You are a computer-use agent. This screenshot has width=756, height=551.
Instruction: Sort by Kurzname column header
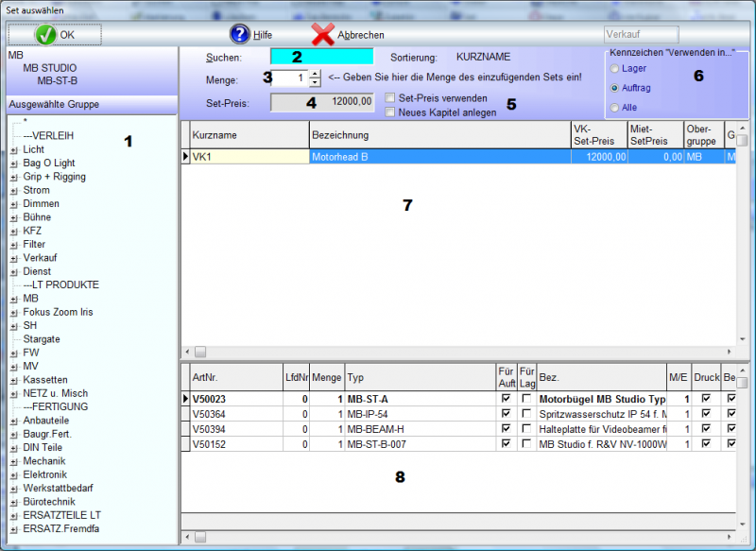[x=249, y=135]
